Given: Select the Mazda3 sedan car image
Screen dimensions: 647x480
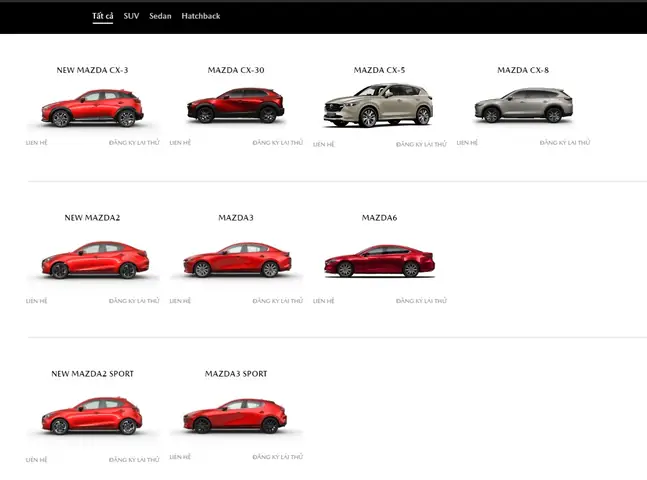Looking at the screenshot, I should point(236,260).
